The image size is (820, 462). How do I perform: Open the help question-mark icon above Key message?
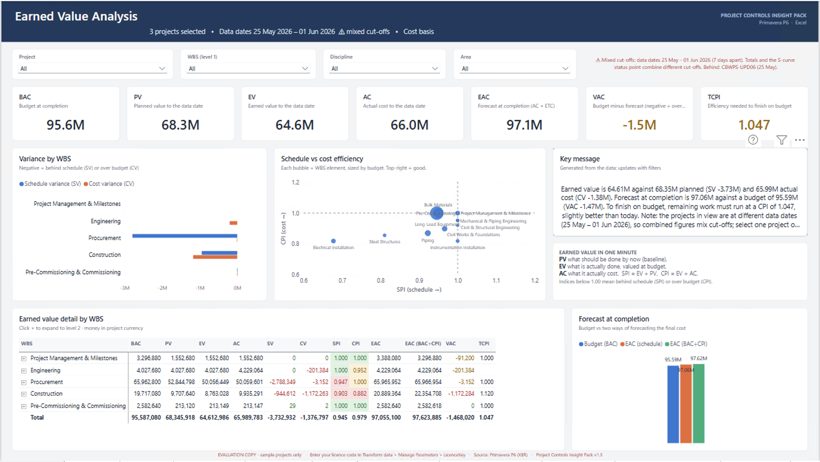tap(753, 140)
